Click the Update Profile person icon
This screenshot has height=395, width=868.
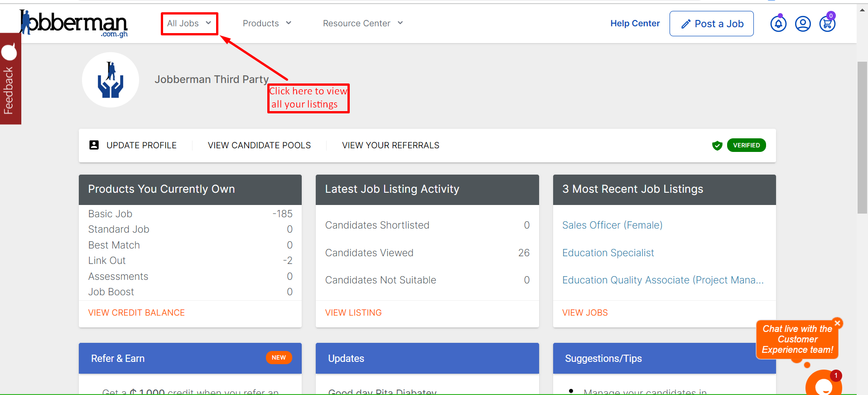94,145
